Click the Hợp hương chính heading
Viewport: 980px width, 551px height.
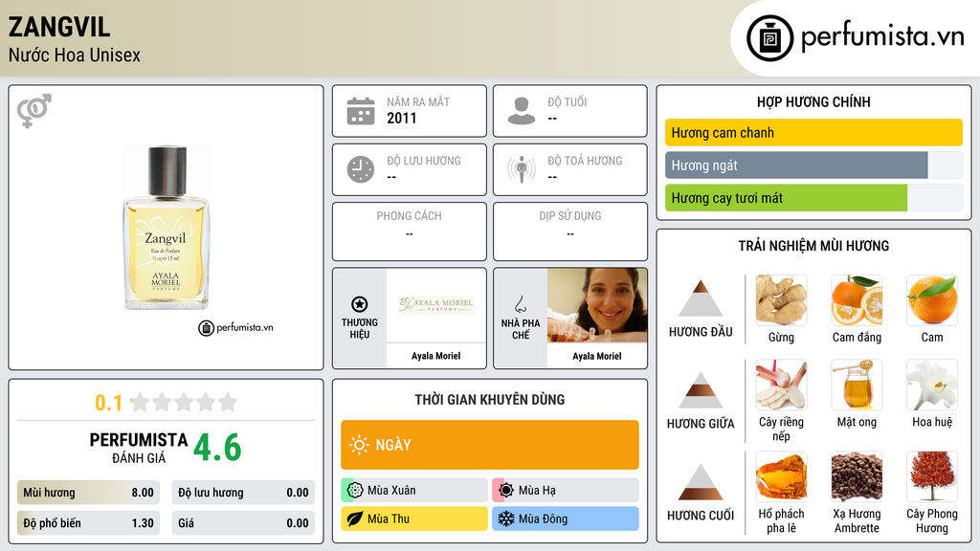(813, 101)
